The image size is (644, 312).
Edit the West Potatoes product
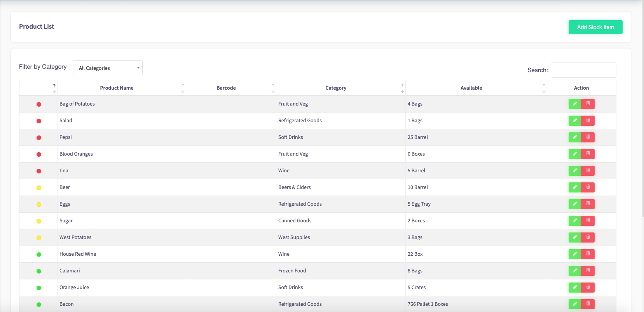coord(575,237)
